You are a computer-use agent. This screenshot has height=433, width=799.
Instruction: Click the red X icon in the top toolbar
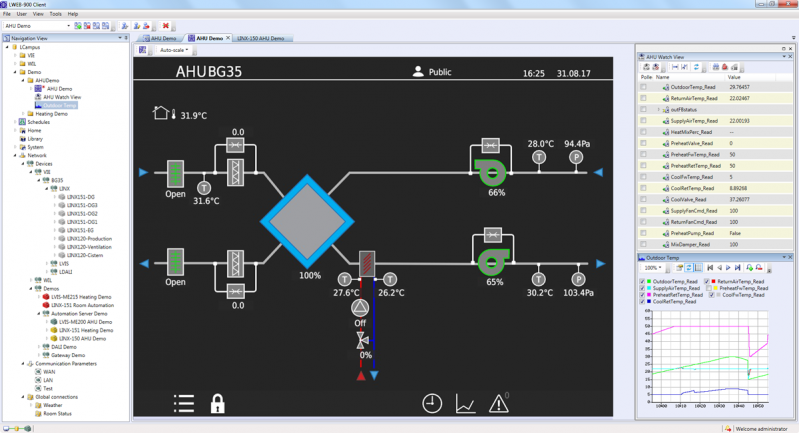pos(165,26)
